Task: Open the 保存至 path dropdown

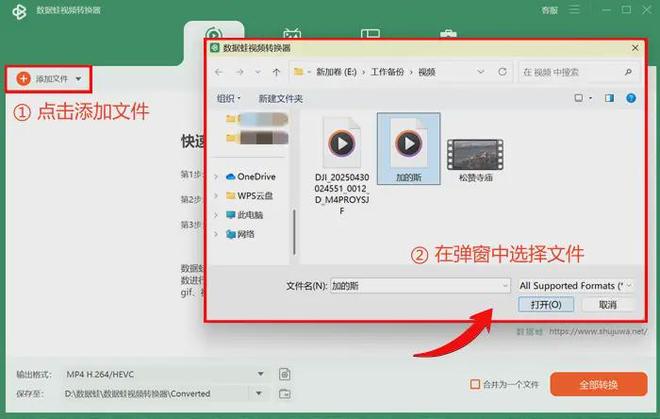Action: [259, 393]
